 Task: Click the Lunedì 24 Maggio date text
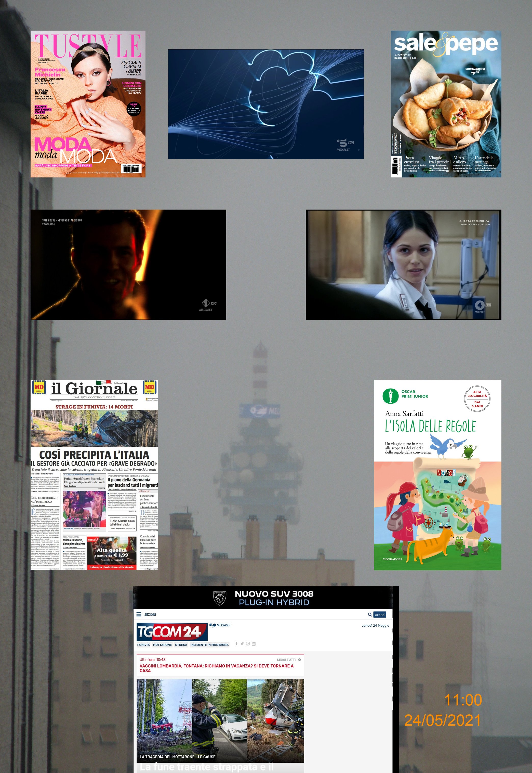click(x=375, y=625)
